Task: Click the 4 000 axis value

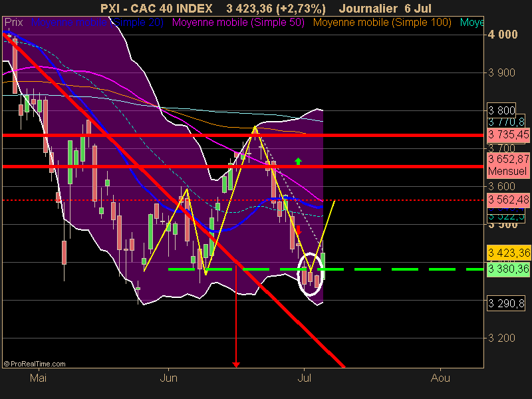Action: pyautogui.click(x=503, y=35)
